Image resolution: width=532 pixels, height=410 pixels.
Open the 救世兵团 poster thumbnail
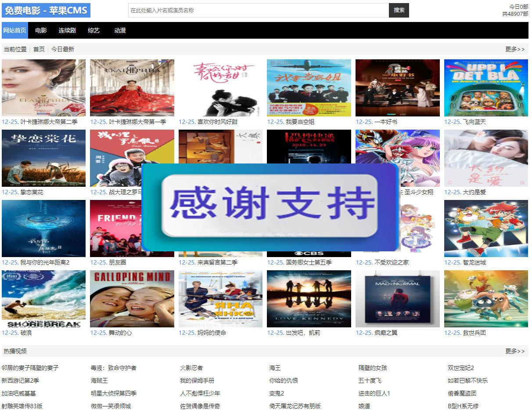486,299
